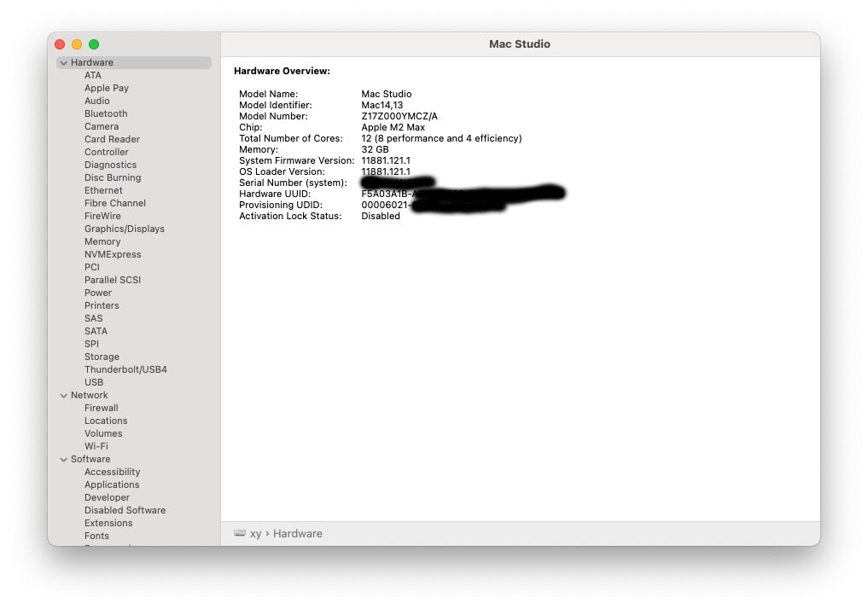
Task: Open Apple Pay hardware info
Action: coord(107,88)
